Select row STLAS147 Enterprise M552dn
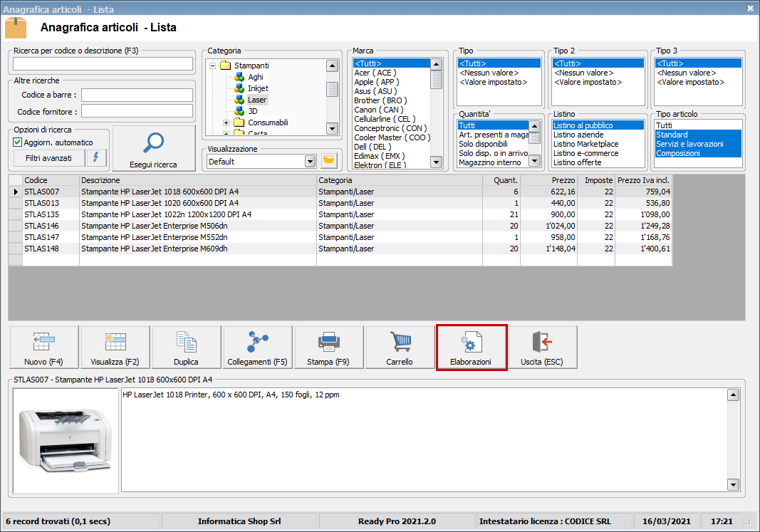The image size is (760, 532). click(340, 237)
